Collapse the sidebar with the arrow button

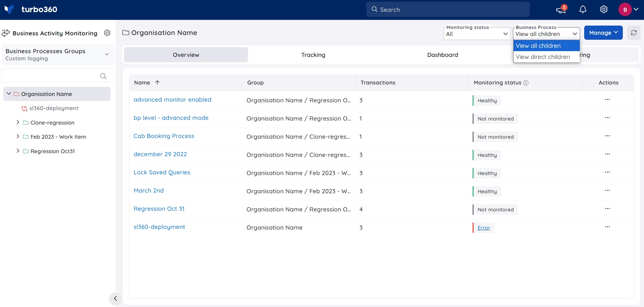coord(115,299)
